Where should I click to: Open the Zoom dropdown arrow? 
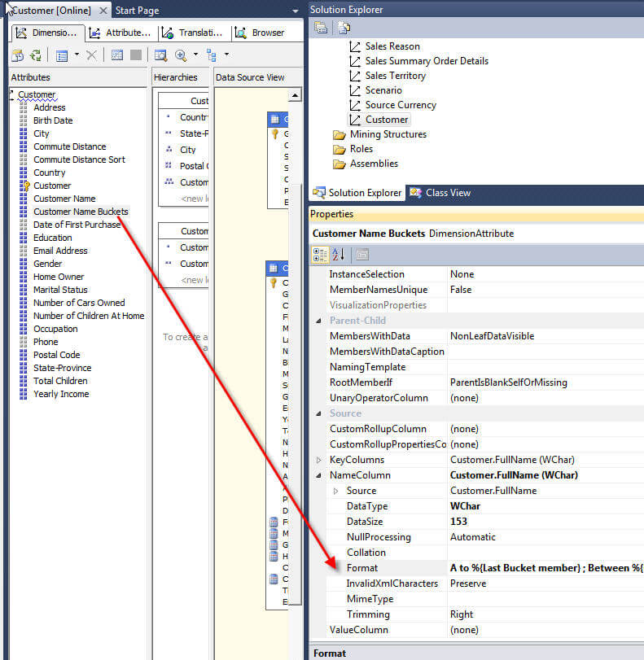pyautogui.click(x=195, y=55)
